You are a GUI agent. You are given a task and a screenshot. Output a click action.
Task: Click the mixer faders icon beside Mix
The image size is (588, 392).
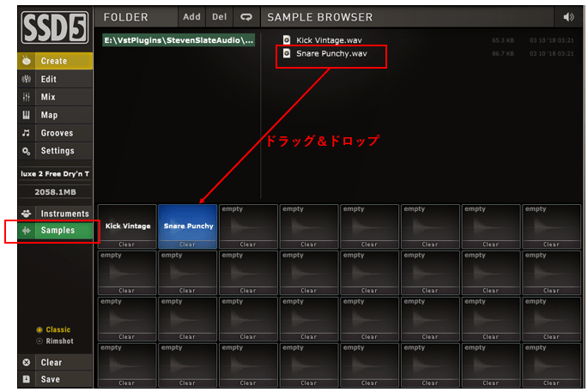click(x=27, y=97)
